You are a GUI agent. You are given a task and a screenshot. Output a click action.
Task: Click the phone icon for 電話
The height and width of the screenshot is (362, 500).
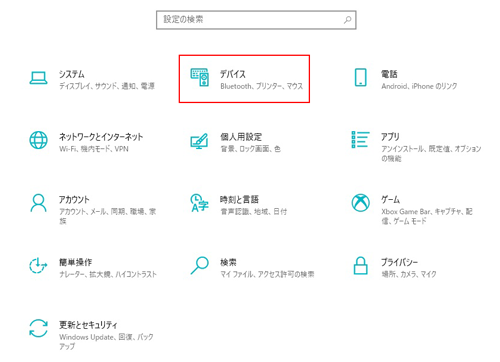coord(361,77)
